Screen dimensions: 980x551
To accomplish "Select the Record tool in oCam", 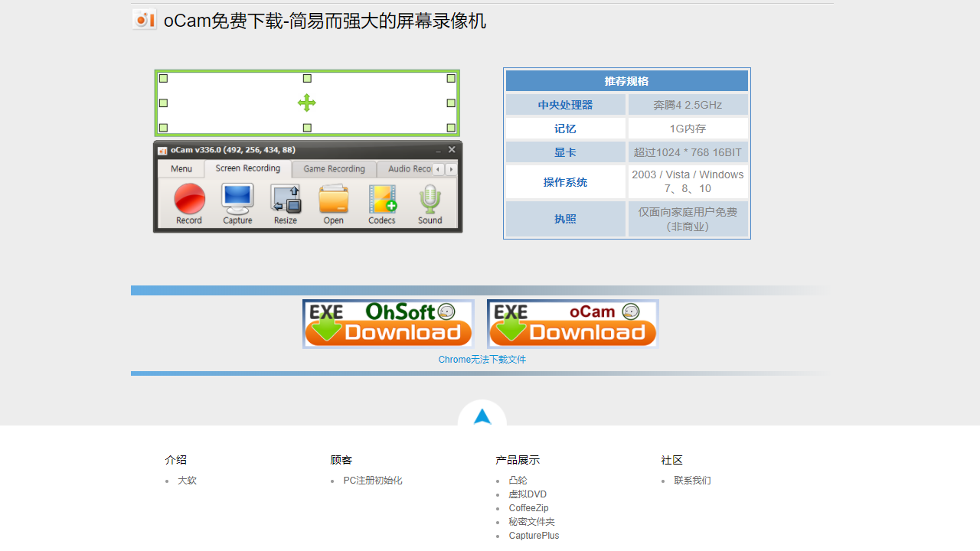I will click(x=188, y=202).
